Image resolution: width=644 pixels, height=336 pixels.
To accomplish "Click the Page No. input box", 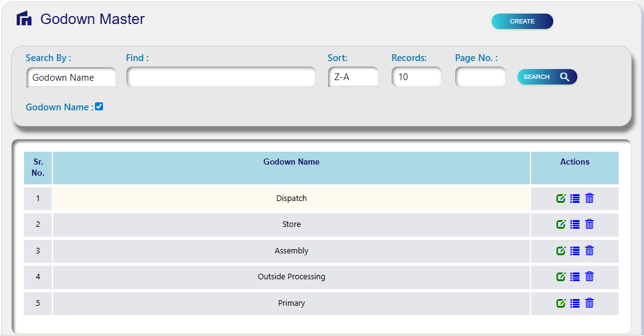I will pyautogui.click(x=480, y=77).
